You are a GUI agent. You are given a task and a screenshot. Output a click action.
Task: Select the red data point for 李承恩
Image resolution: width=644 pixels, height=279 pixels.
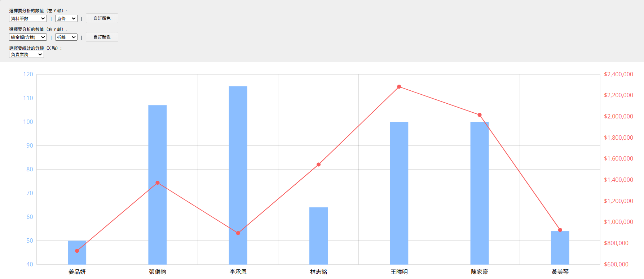[x=238, y=233]
